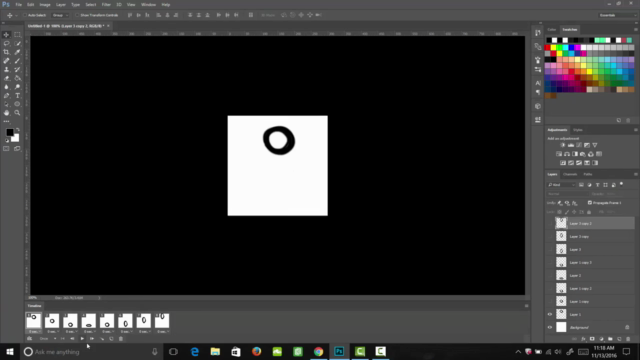Screen dimensions: 640x360
Task: Select the Path Selection tool
Action: coord(6,104)
